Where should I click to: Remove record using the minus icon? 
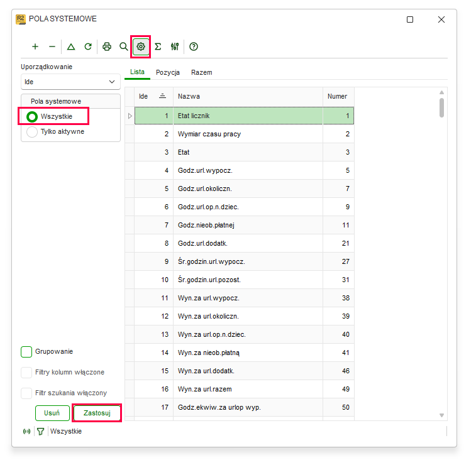[52, 46]
